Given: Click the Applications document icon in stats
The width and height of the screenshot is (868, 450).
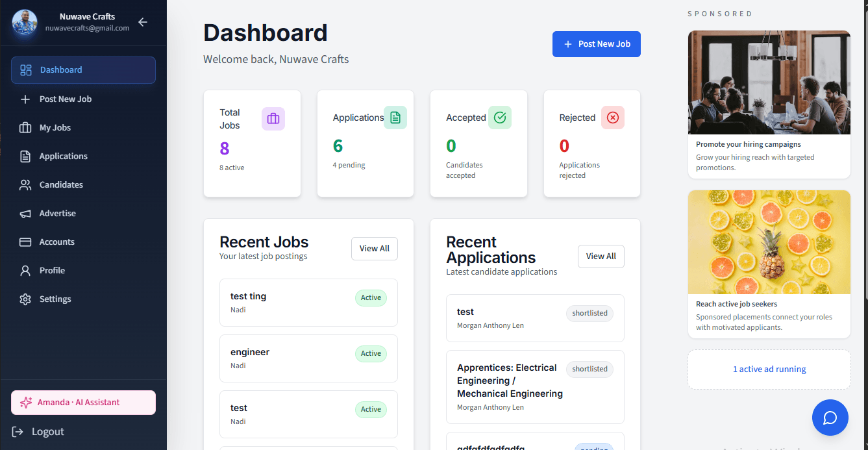Looking at the screenshot, I should (395, 118).
